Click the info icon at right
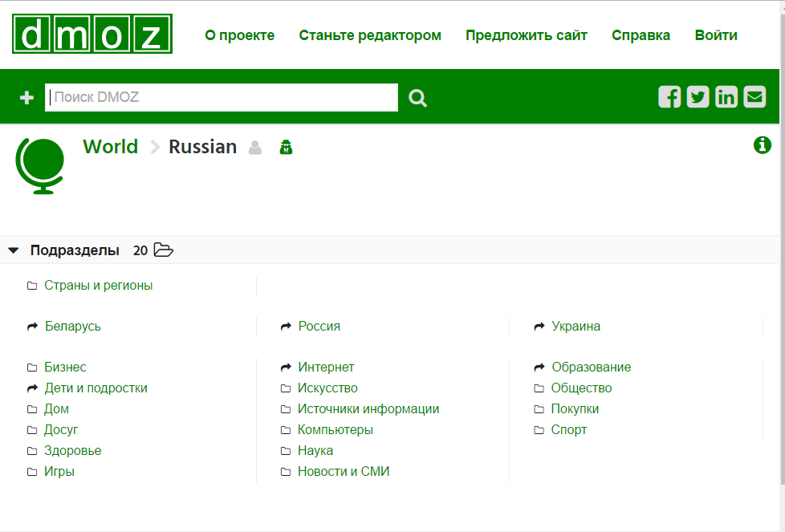Screen dimensions: 785x532 point(762,145)
